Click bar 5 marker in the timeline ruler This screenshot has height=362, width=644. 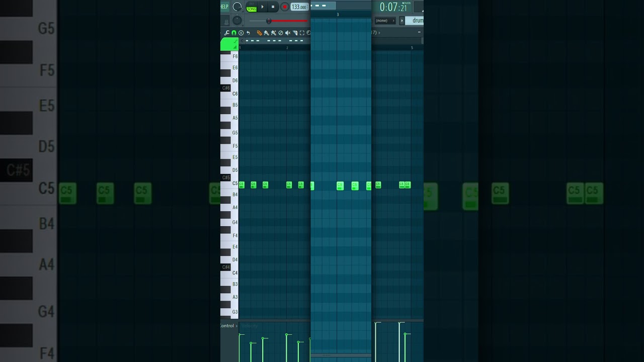(x=412, y=48)
